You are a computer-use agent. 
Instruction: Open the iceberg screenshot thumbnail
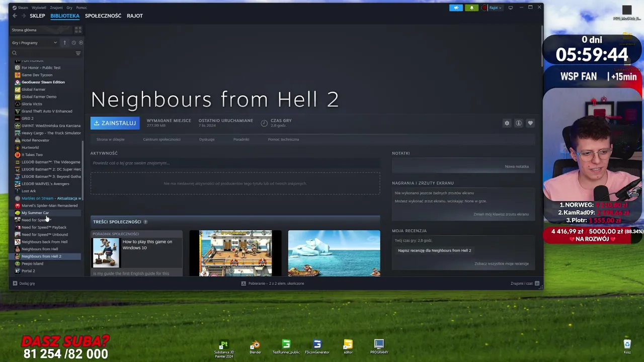(x=334, y=253)
